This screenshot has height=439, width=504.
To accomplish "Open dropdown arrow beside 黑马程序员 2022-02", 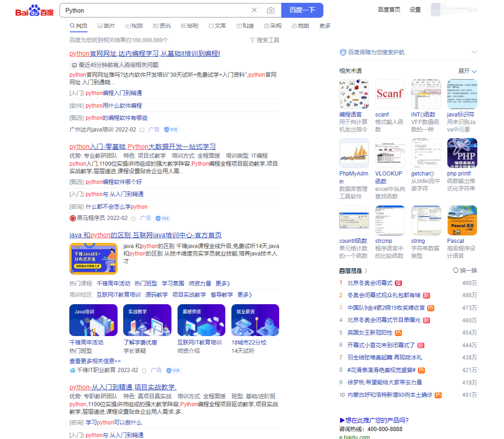I will [133, 219].
